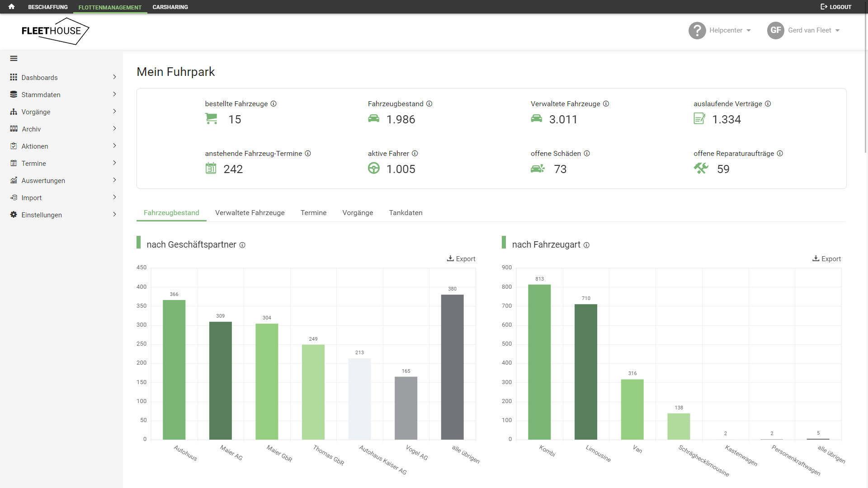This screenshot has width=868, height=488.
Task: Click the FleetHouse logo
Action: 55,31
